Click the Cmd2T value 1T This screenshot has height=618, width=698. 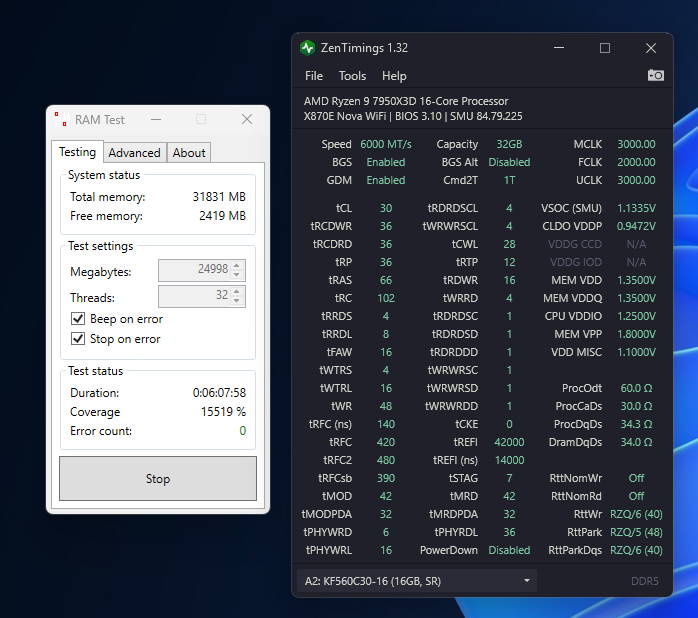point(509,180)
